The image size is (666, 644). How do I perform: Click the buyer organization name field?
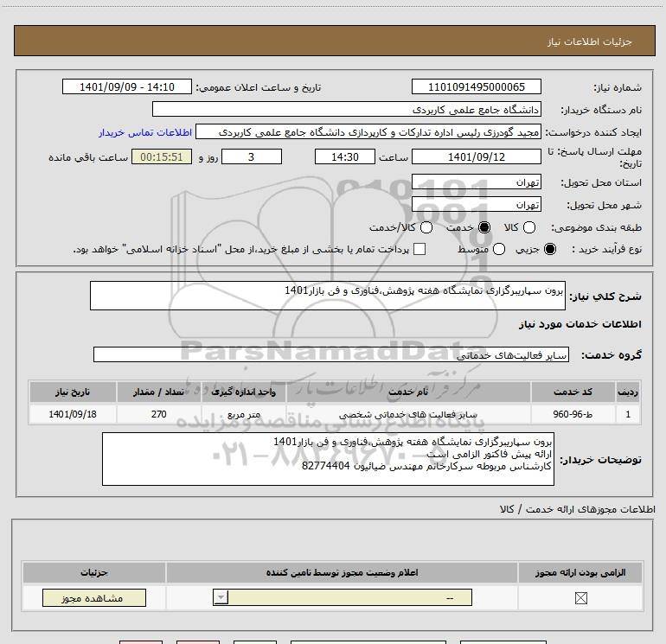347,110
